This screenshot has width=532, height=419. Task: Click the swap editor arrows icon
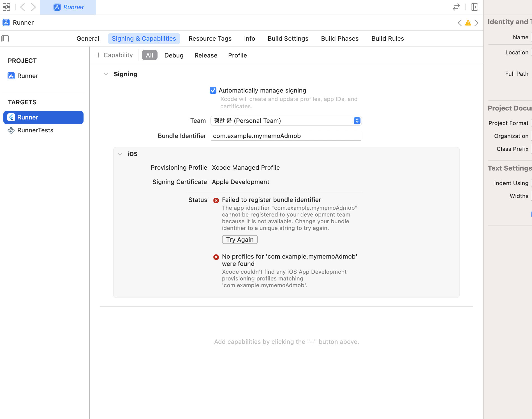pos(456,7)
